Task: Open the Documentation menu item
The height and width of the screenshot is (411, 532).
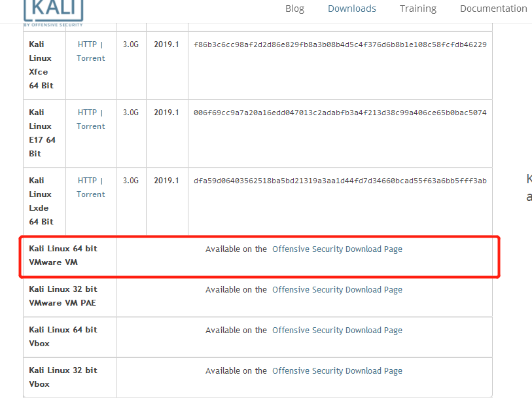Action: [x=493, y=9]
